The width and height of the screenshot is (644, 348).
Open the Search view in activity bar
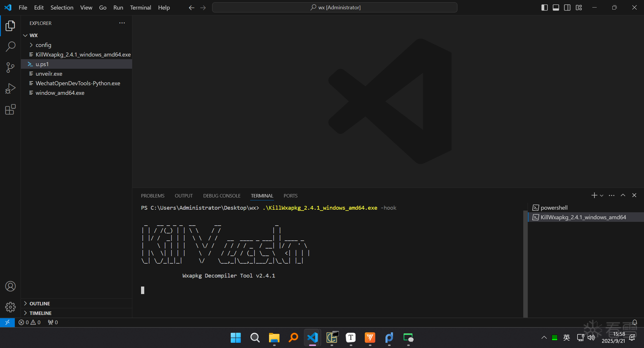tap(10, 46)
